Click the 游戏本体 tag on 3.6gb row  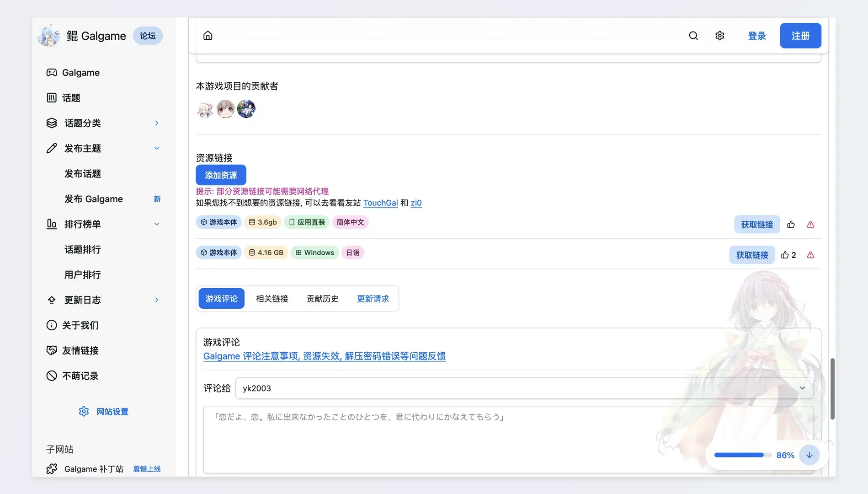point(218,222)
